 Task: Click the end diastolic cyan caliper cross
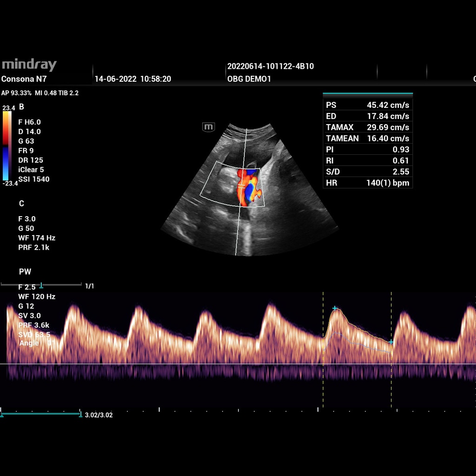(391, 342)
